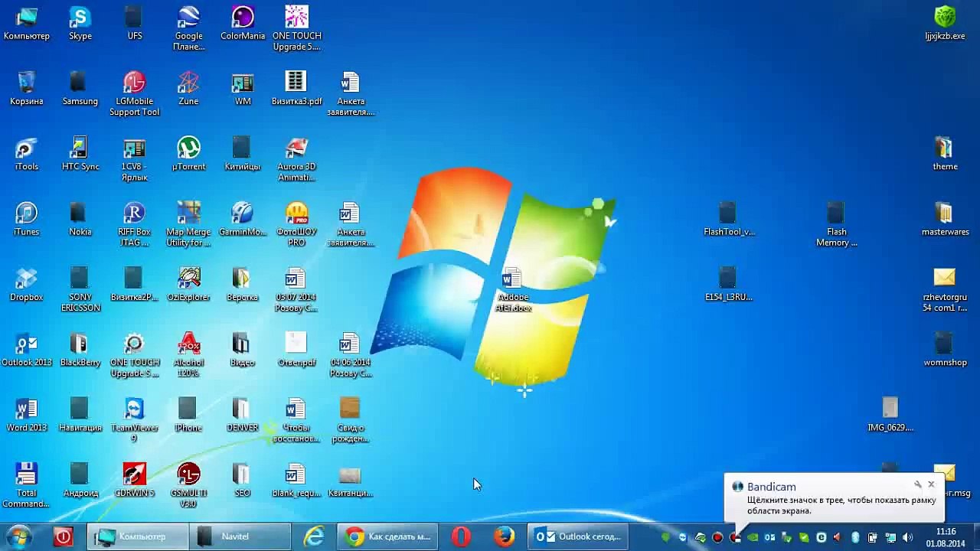The image size is (980, 551).
Task: Click the Alcohol 120% shortcut
Action: pyautogui.click(x=188, y=355)
